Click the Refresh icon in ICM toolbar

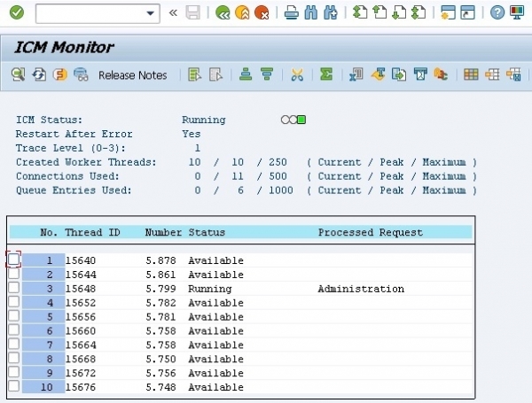(x=39, y=75)
